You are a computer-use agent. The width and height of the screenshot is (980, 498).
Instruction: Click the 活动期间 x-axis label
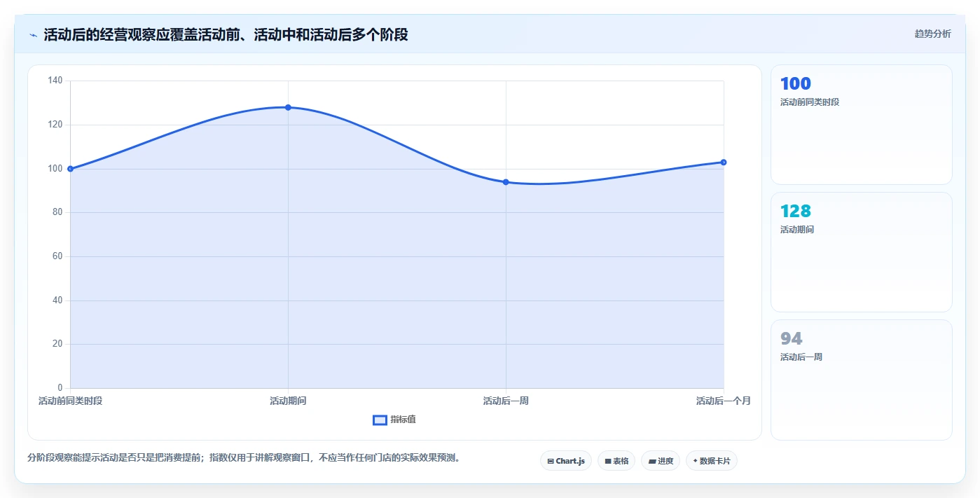(x=288, y=401)
